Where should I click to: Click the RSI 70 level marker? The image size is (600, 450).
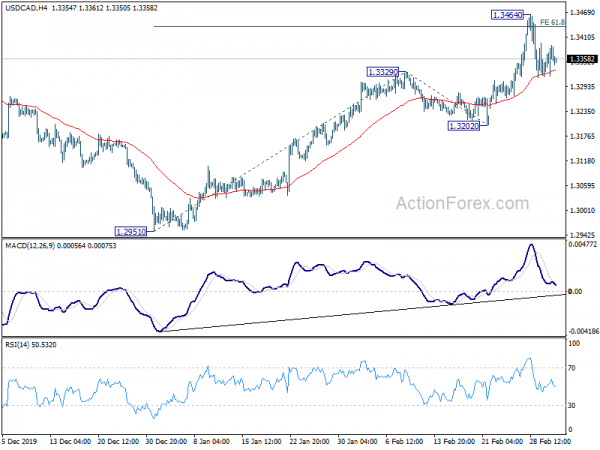tap(571, 368)
